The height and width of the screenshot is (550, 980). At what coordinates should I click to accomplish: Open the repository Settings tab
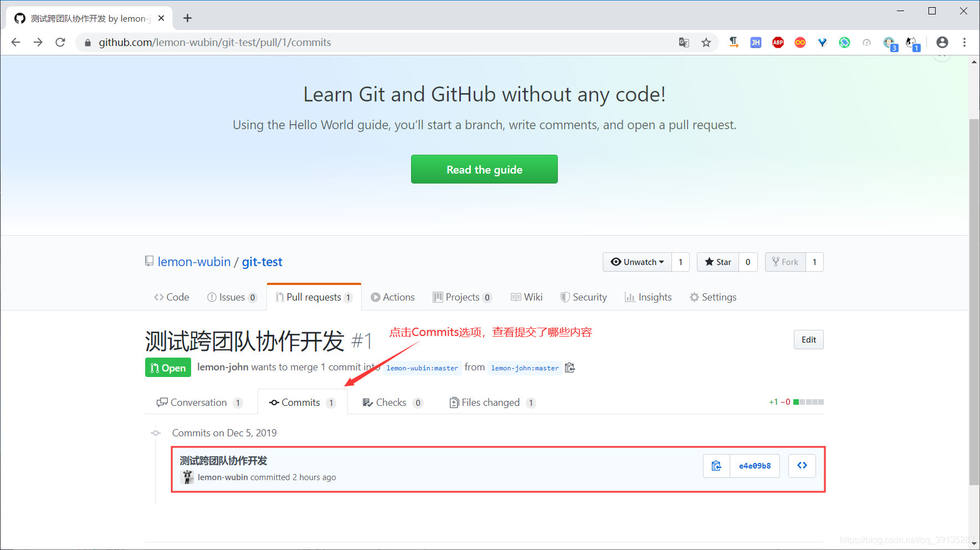pyautogui.click(x=713, y=297)
